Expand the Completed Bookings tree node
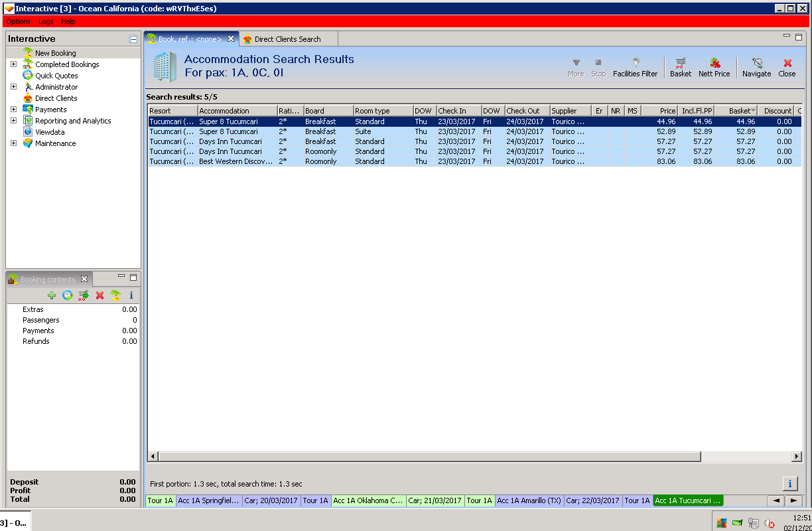Screen dimensions: 812x531 coord(13,64)
